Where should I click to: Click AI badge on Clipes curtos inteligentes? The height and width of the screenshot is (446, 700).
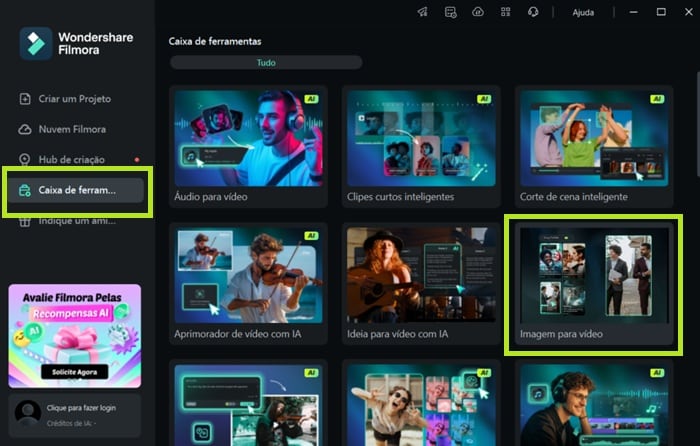coord(484,99)
